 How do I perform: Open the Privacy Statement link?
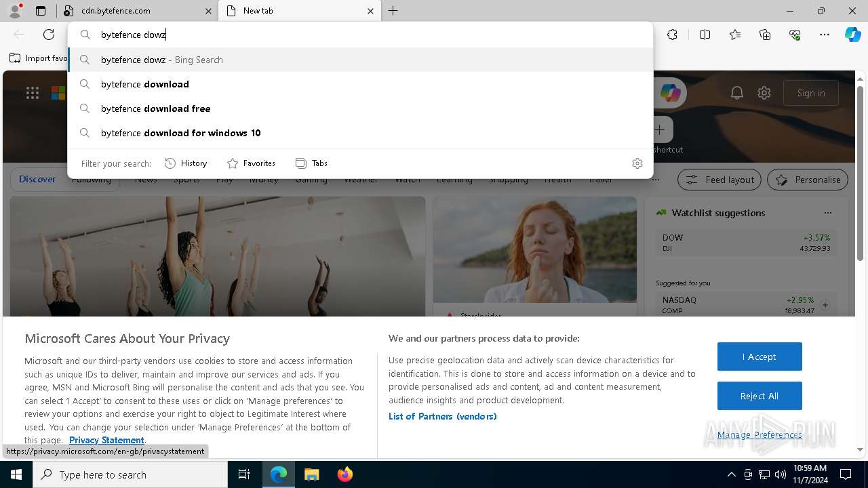106,440
